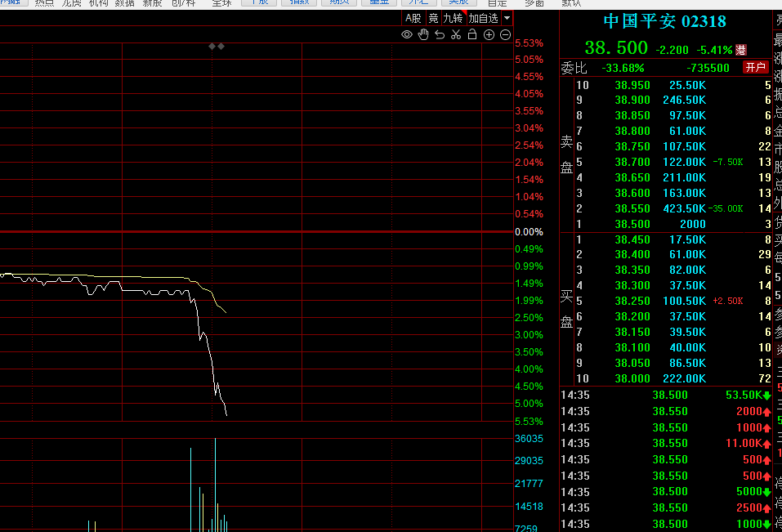This screenshot has height=532, width=782.
Task: Zoom out with the minus circle icon
Action: [505, 34]
